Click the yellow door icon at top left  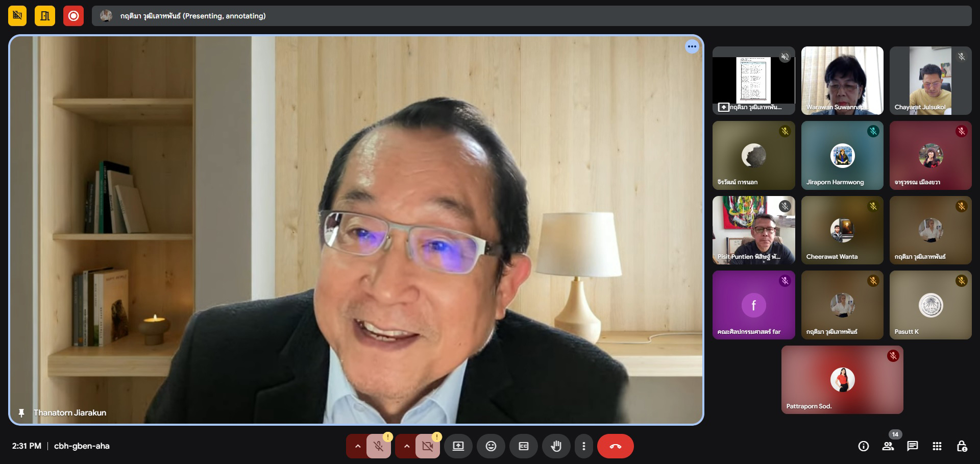(x=45, y=16)
